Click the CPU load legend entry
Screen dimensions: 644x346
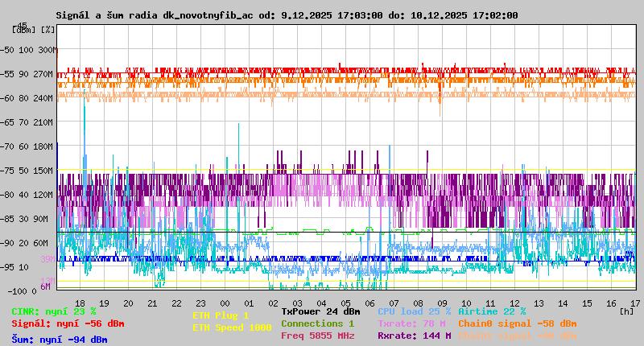point(414,311)
